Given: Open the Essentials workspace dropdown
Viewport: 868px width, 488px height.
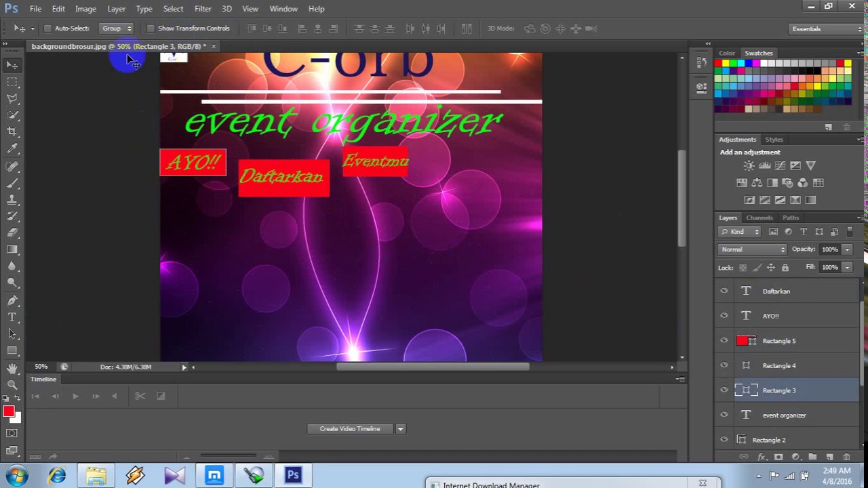Looking at the screenshot, I should click(x=826, y=28).
